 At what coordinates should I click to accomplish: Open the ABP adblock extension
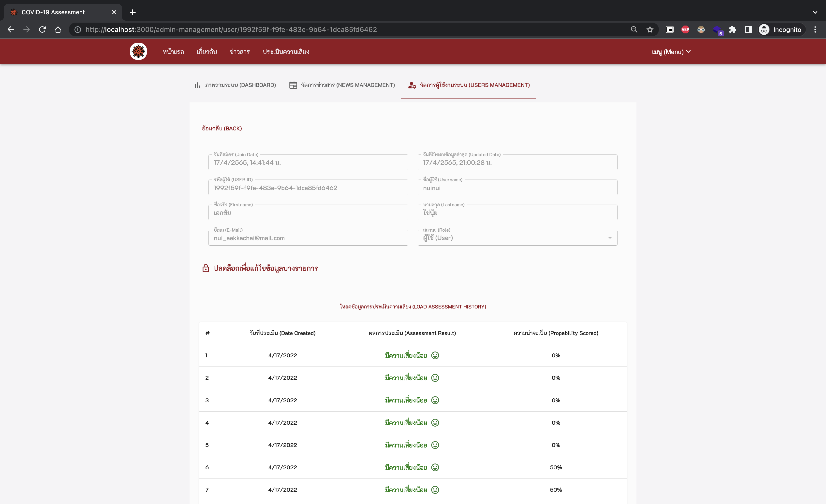point(685,29)
